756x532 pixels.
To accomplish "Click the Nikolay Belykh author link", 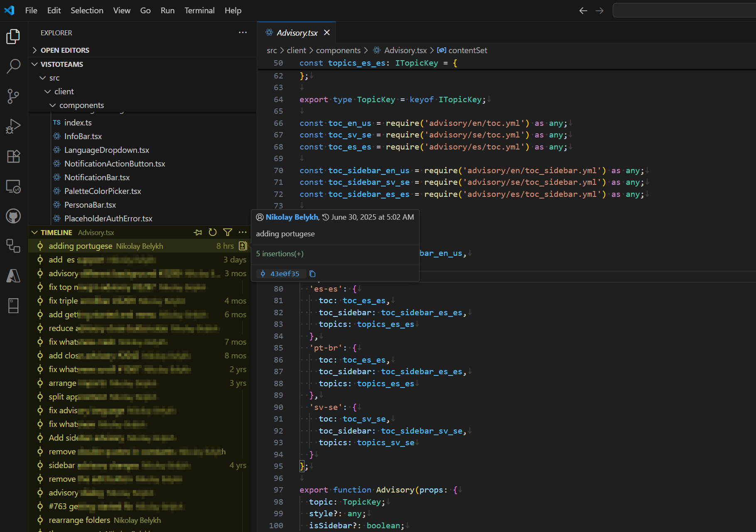I will tap(292, 217).
